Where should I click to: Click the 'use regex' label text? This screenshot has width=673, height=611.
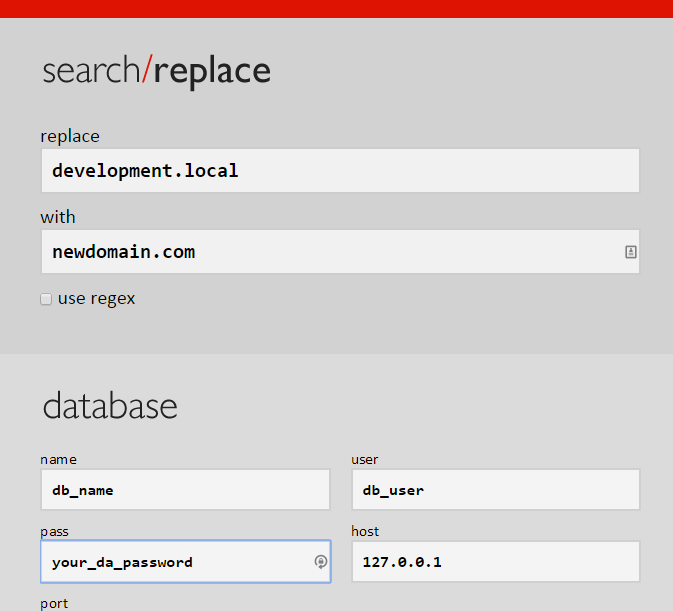click(x=97, y=299)
